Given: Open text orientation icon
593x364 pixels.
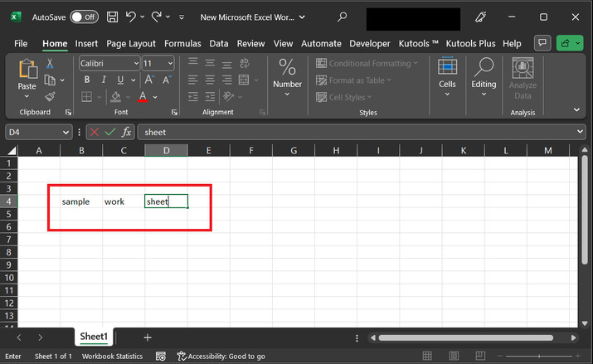Looking at the screenshot, I should coord(228,97).
